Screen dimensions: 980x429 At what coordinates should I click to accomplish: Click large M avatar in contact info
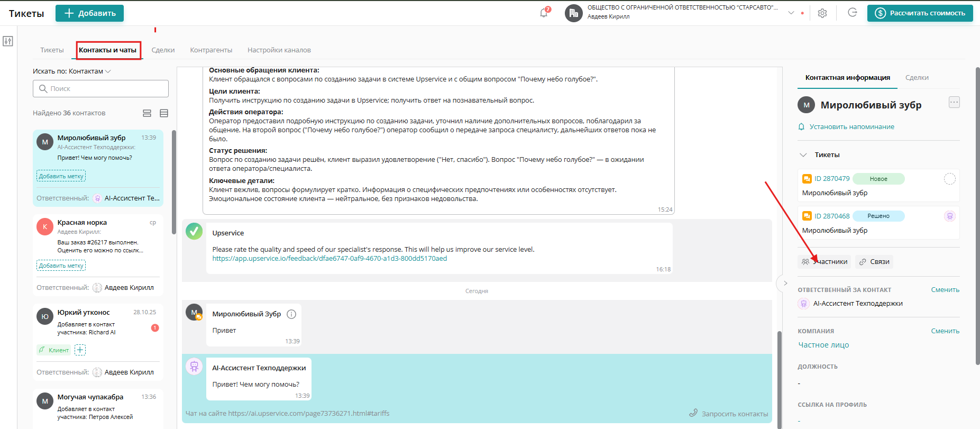point(807,105)
